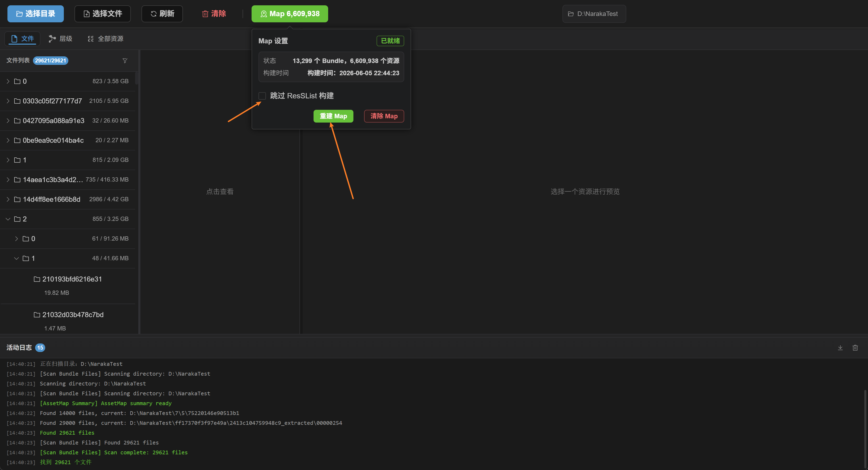Click the 点击查看 placeholder text
868x470 pixels.
click(220, 192)
